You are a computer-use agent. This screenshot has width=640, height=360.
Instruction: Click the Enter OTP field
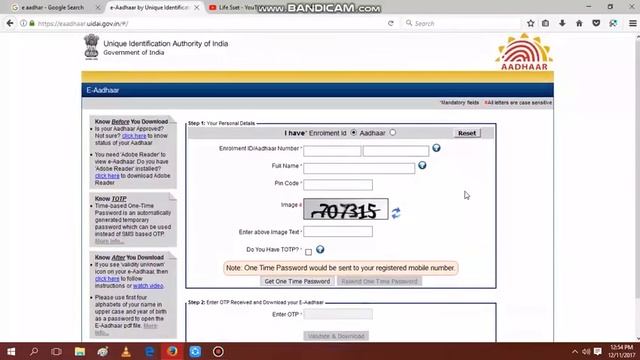click(x=338, y=314)
